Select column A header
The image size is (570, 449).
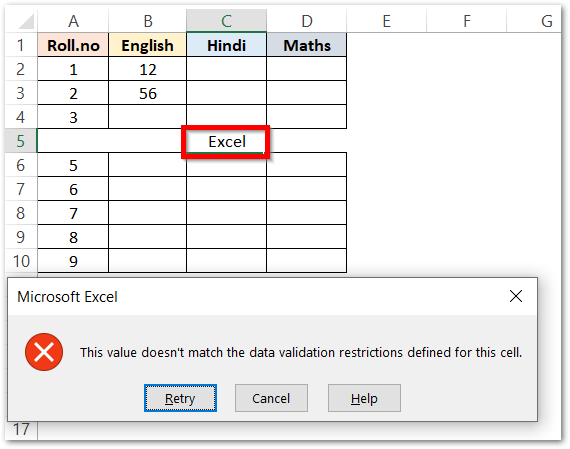(73, 21)
